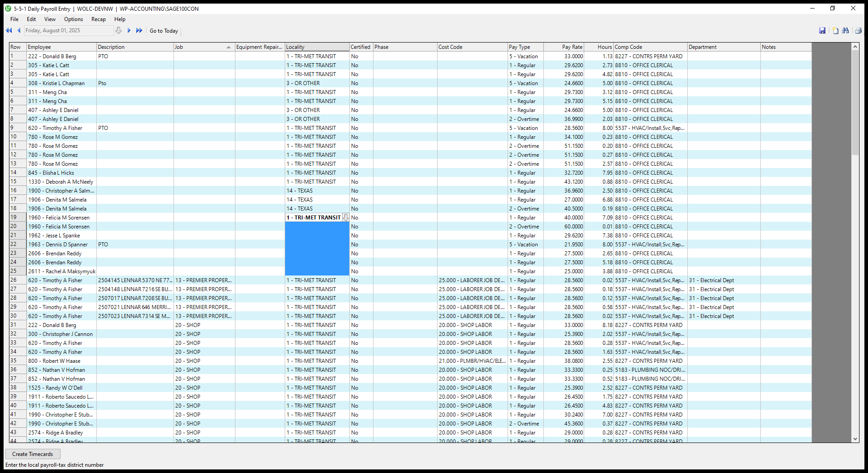Click the Print icon
868x473 pixels.
click(858, 30)
